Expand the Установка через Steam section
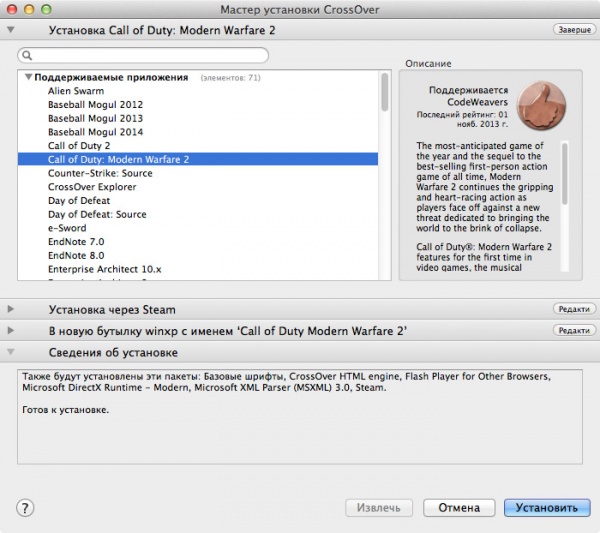This screenshot has width=600, height=533. pyautogui.click(x=11, y=309)
